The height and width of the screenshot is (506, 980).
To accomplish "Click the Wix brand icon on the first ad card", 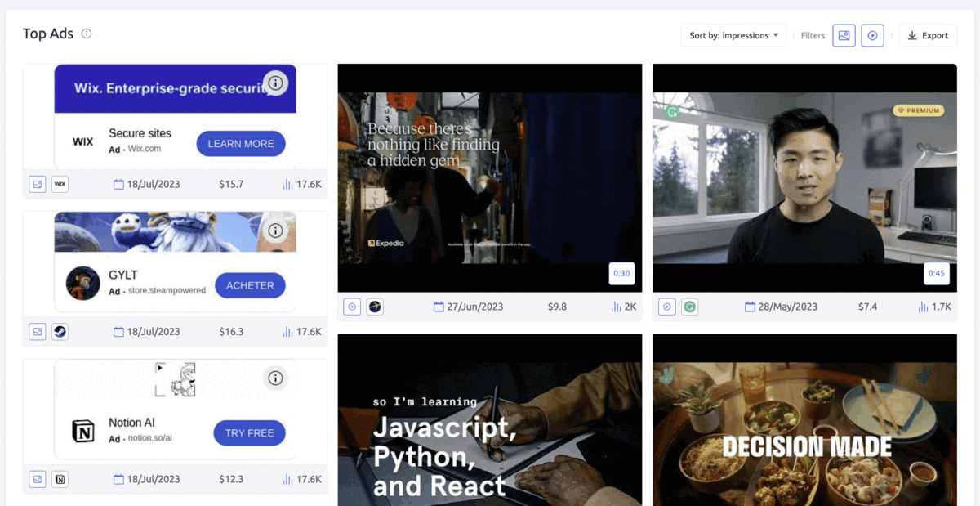I will tap(60, 184).
